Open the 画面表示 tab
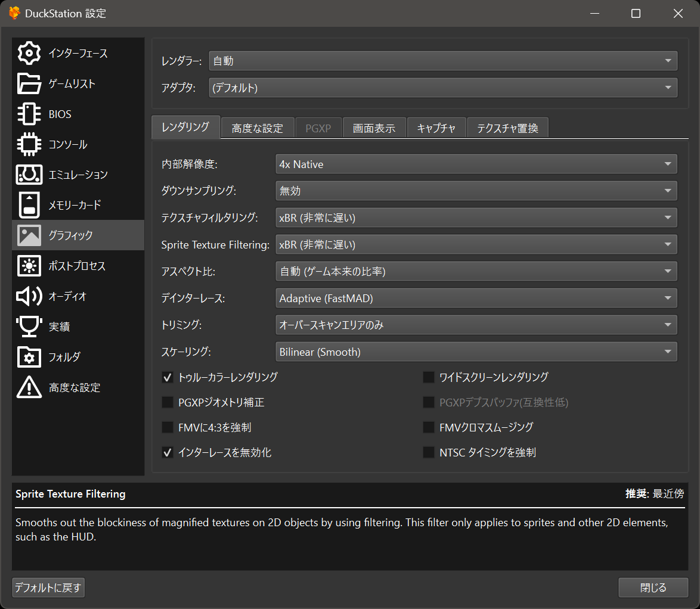Screen dimensions: 700x609 tap(374, 129)
